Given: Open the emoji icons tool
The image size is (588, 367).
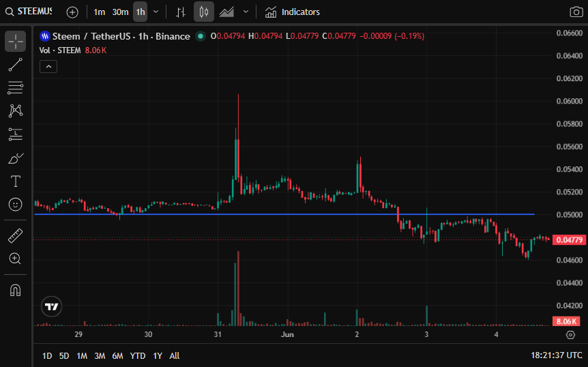Looking at the screenshot, I should pyautogui.click(x=16, y=205).
